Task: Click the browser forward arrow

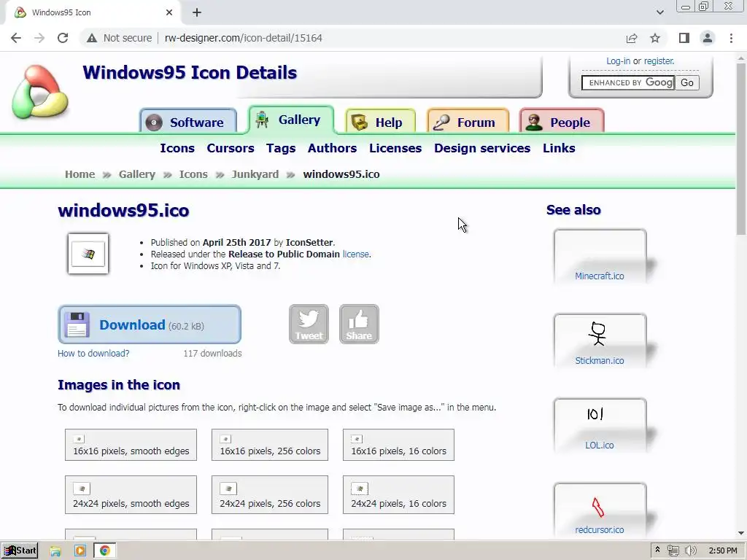Action: click(x=39, y=38)
